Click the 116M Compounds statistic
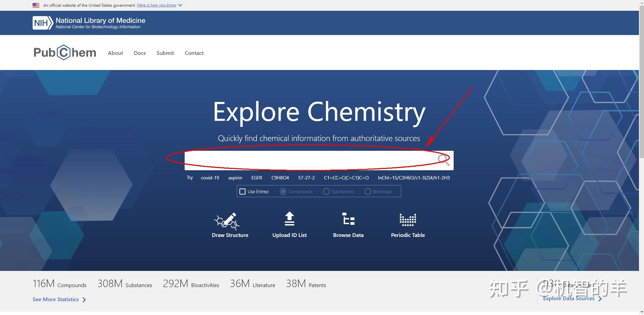 (60, 284)
